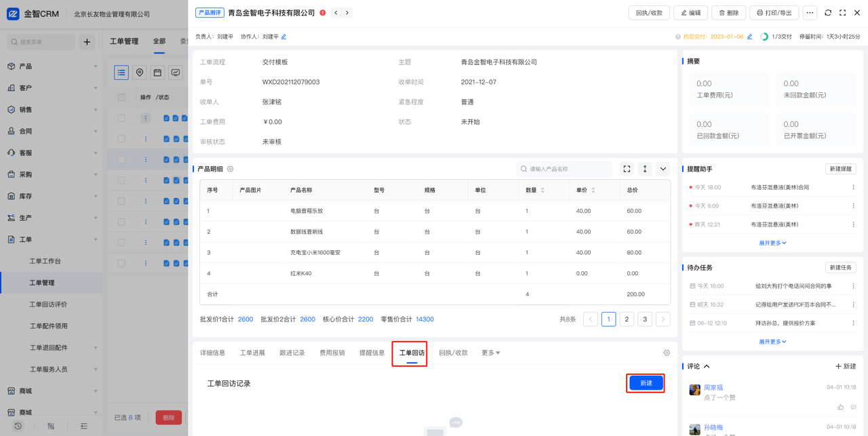Expand the 客户 sidebar menu
Image resolution: width=868 pixels, height=436 pixels.
point(51,88)
